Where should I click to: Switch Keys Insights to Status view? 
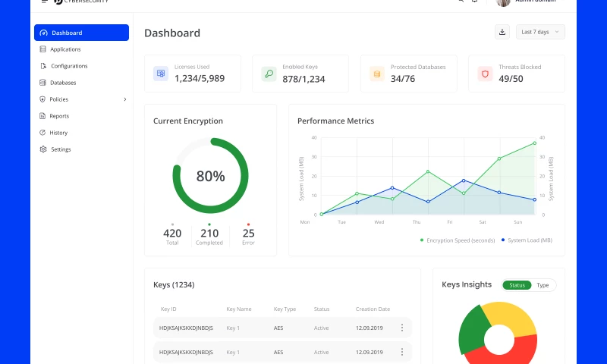[x=517, y=285]
